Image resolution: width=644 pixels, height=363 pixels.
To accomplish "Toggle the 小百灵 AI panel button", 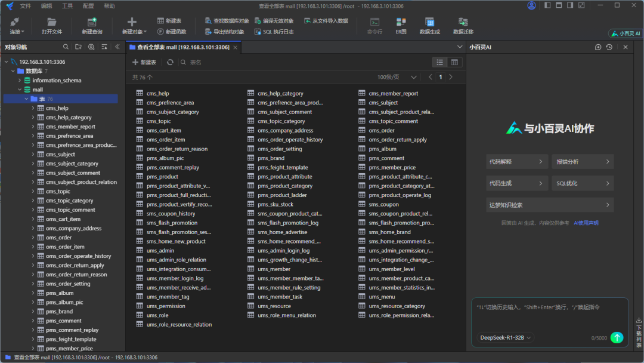I will (x=626, y=34).
